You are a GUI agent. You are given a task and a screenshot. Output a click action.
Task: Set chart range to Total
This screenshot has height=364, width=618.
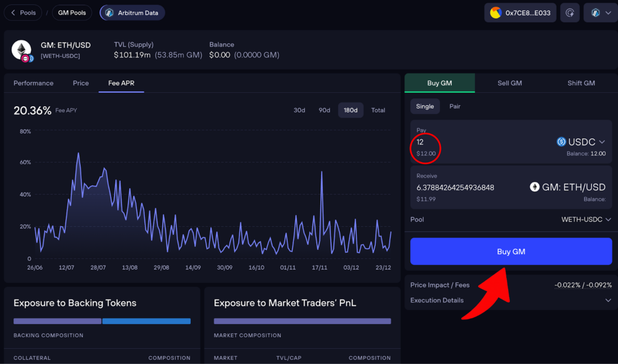tap(378, 110)
